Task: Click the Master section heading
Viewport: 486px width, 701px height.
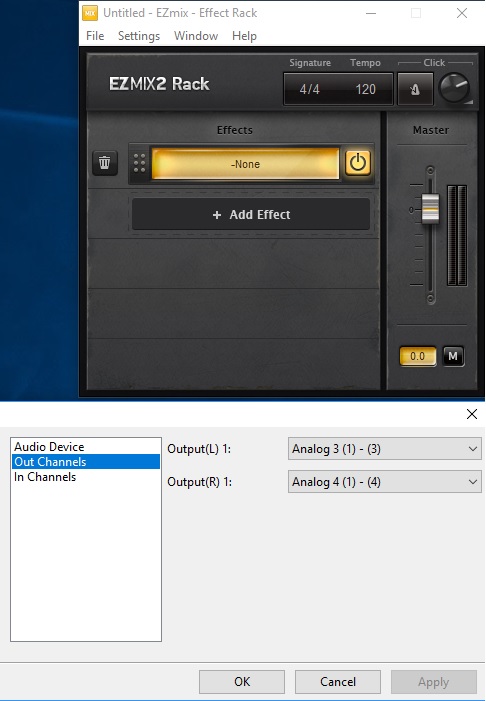Action: (431, 130)
